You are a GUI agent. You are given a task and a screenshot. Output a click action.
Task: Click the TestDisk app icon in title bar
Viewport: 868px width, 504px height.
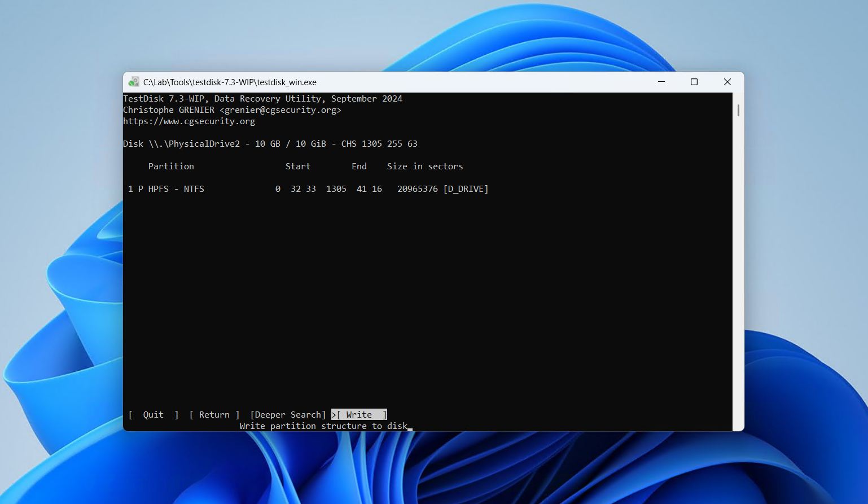click(134, 82)
